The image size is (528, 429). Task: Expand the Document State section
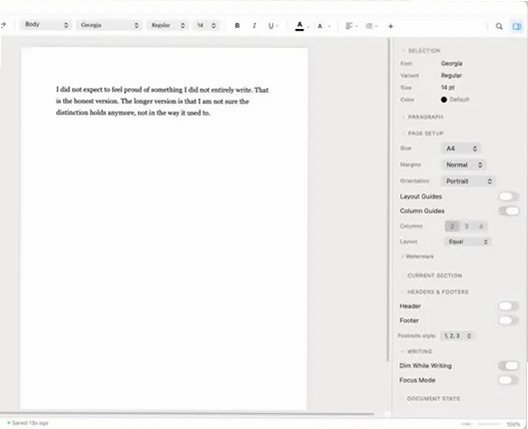click(x=430, y=399)
